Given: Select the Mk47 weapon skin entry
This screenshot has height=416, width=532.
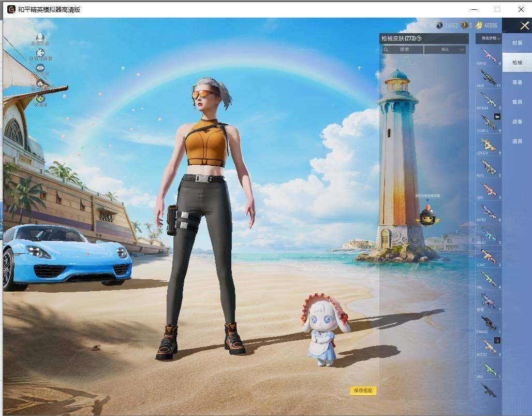Looking at the screenshot, I should 489,235.
